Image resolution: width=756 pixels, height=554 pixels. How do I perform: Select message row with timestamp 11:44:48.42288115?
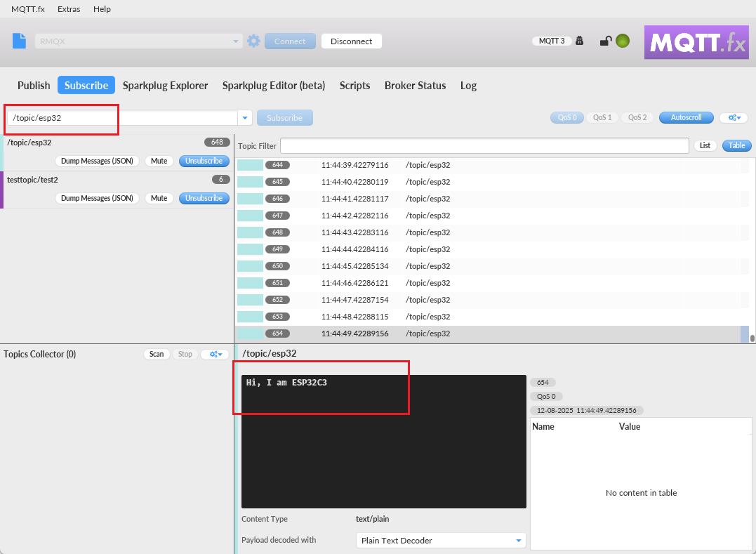click(x=492, y=317)
